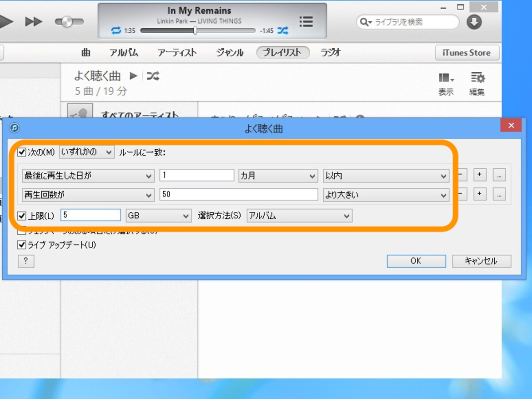Open the より大きい comparison dropdown

click(x=386, y=195)
